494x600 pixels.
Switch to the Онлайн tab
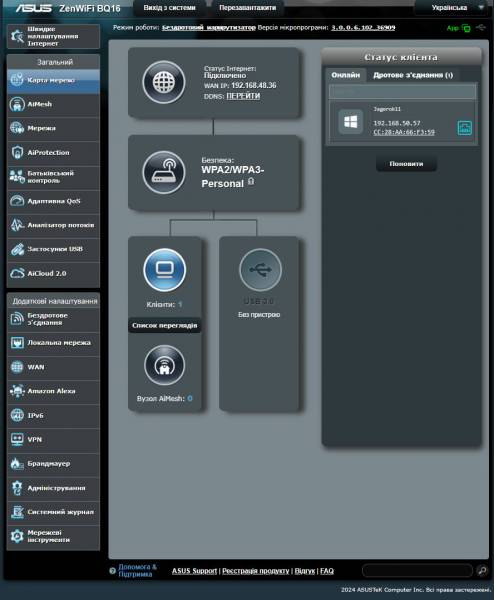(x=346, y=75)
